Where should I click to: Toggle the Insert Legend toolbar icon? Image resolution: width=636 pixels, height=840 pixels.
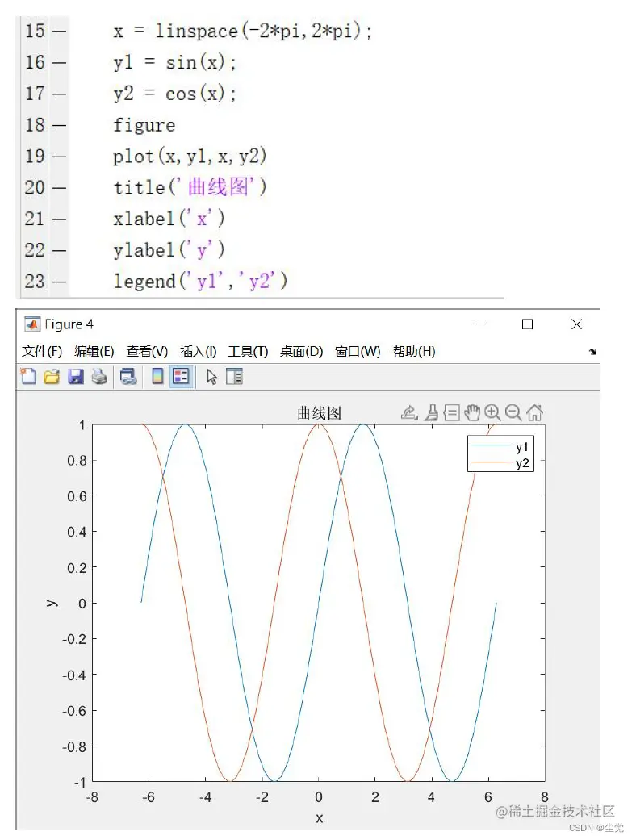pyautogui.click(x=181, y=377)
